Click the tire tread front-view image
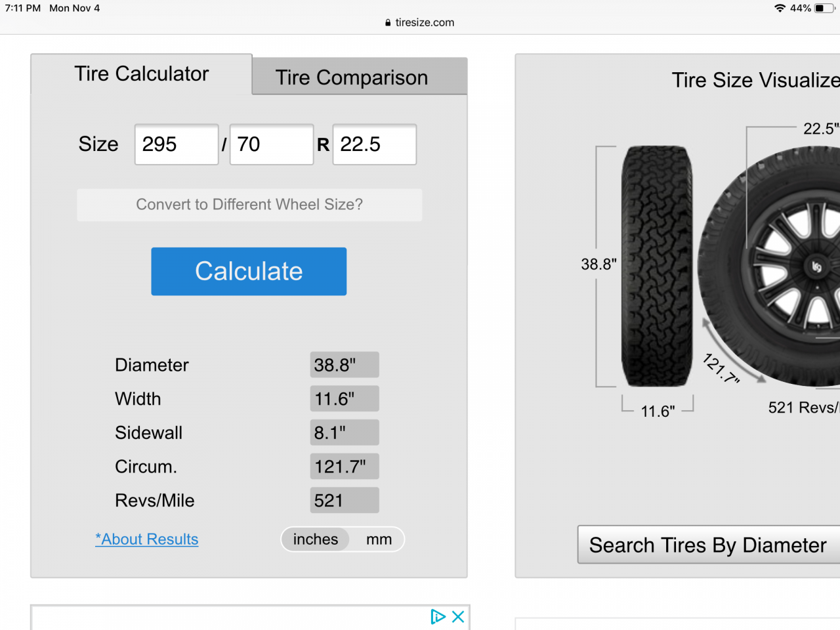The height and width of the screenshot is (630, 840). coord(657,266)
